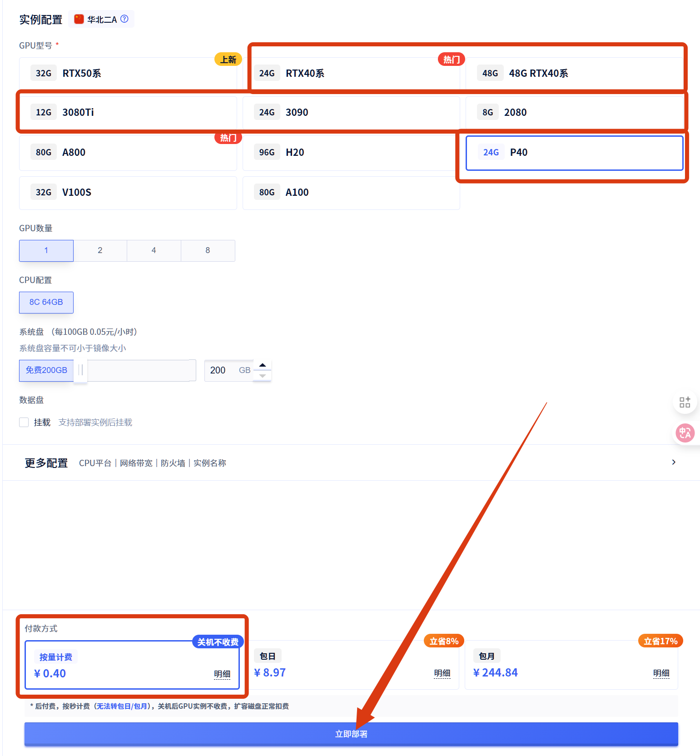700x756 pixels.
Task: Set GPU count to 1
Action: coord(46,250)
